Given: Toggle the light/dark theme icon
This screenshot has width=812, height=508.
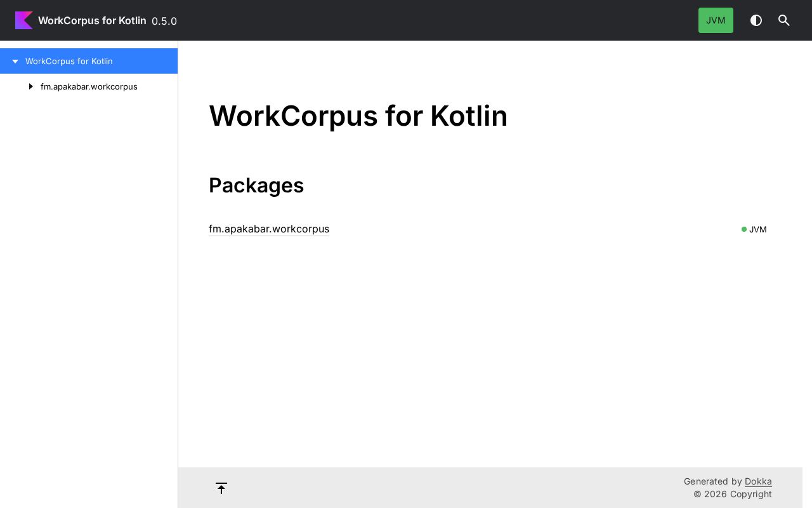Looking at the screenshot, I should pos(756,20).
